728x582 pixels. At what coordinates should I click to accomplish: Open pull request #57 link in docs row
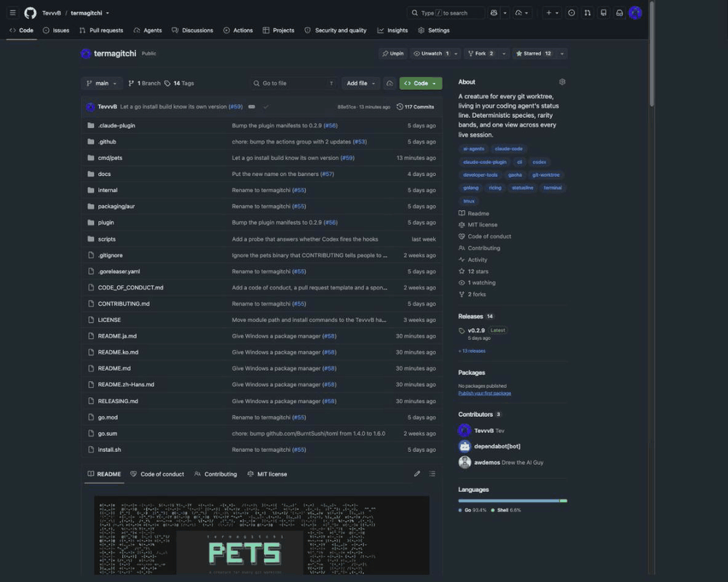(327, 174)
